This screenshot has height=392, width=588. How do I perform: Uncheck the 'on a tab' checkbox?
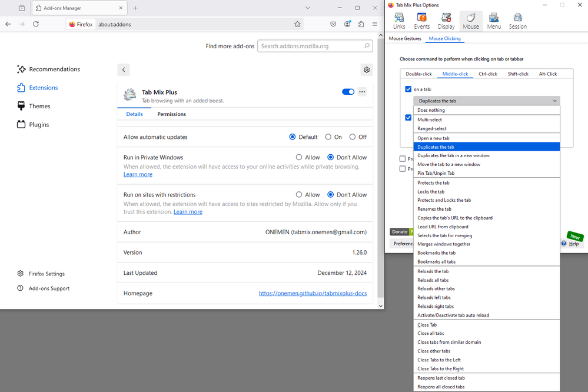(408, 89)
